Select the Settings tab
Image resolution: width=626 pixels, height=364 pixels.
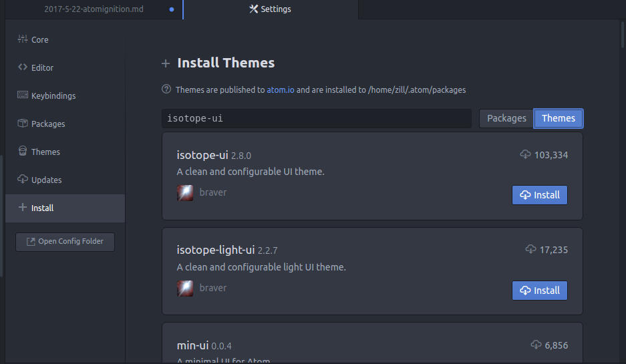coord(271,9)
